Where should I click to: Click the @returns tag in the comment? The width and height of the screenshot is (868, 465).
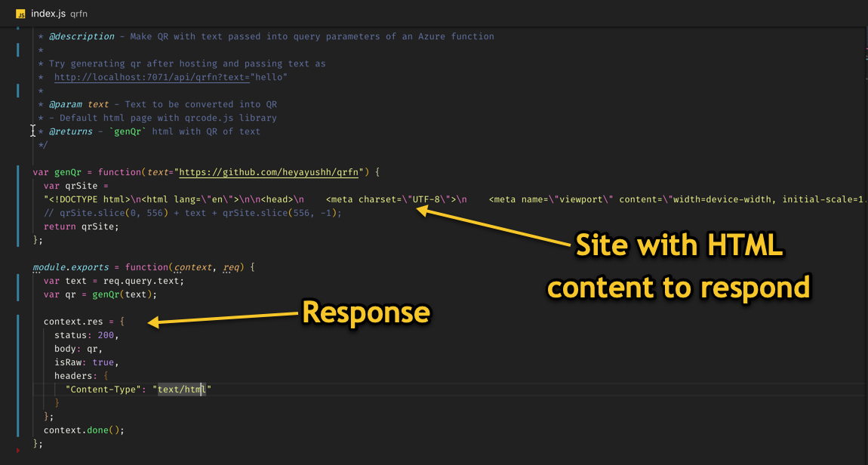pyautogui.click(x=70, y=131)
